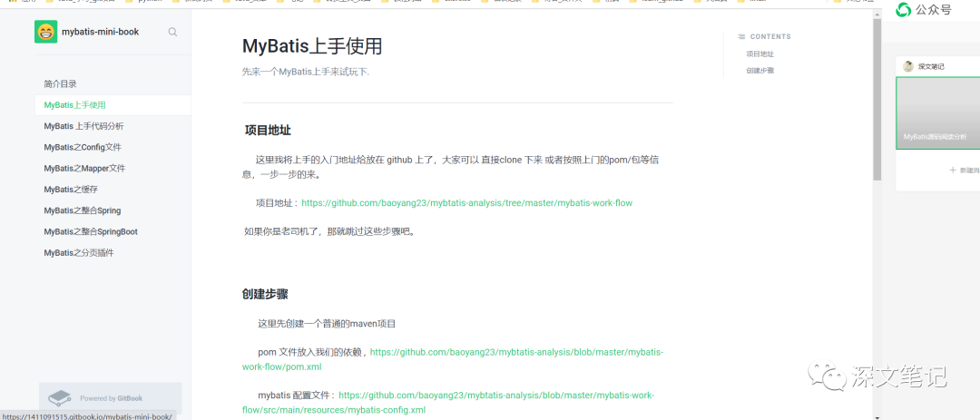The width and height of the screenshot is (980, 420).
Task: Select MyBatis上手使用 in the sidebar
Action: coord(113,105)
